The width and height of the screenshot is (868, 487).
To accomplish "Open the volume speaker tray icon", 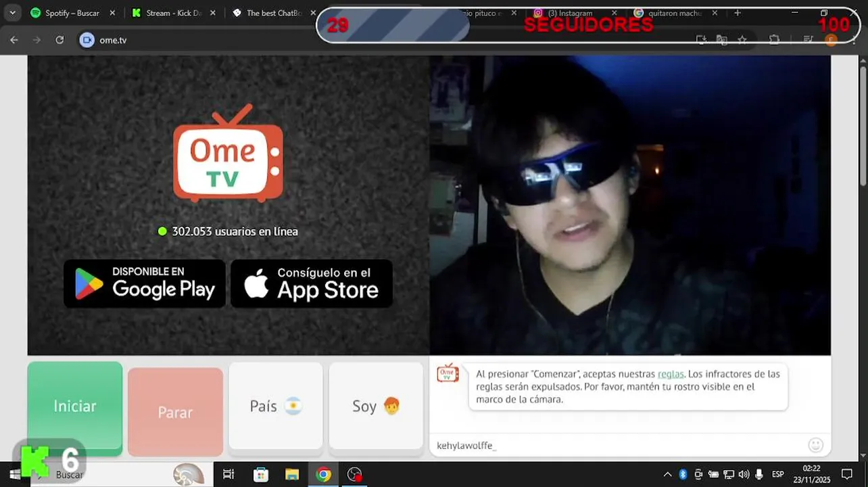I will (744, 474).
